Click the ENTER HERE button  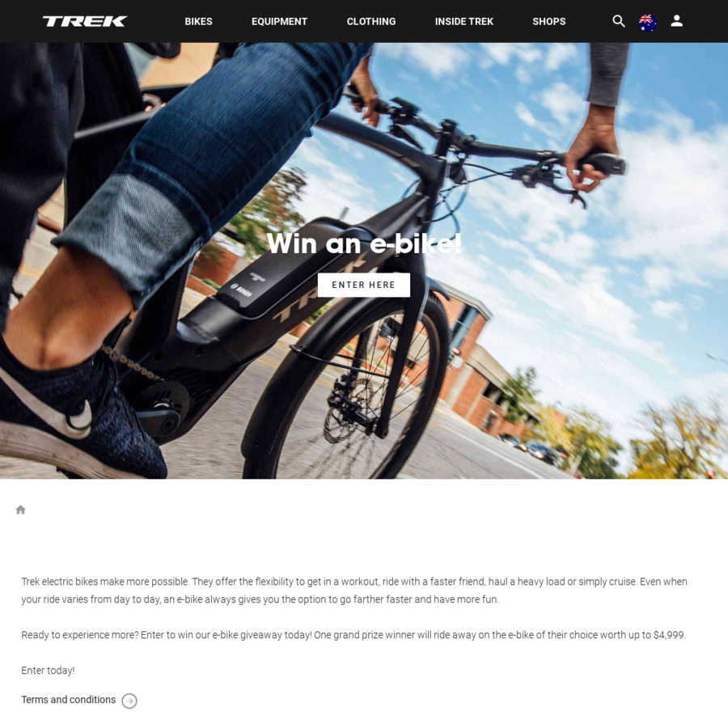tap(363, 285)
